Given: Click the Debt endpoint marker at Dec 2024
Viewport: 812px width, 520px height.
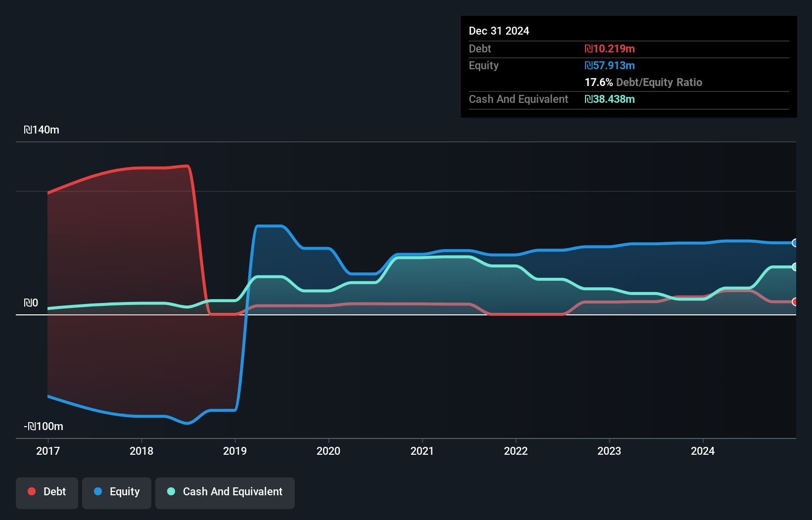Looking at the screenshot, I should click(x=795, y=302).
